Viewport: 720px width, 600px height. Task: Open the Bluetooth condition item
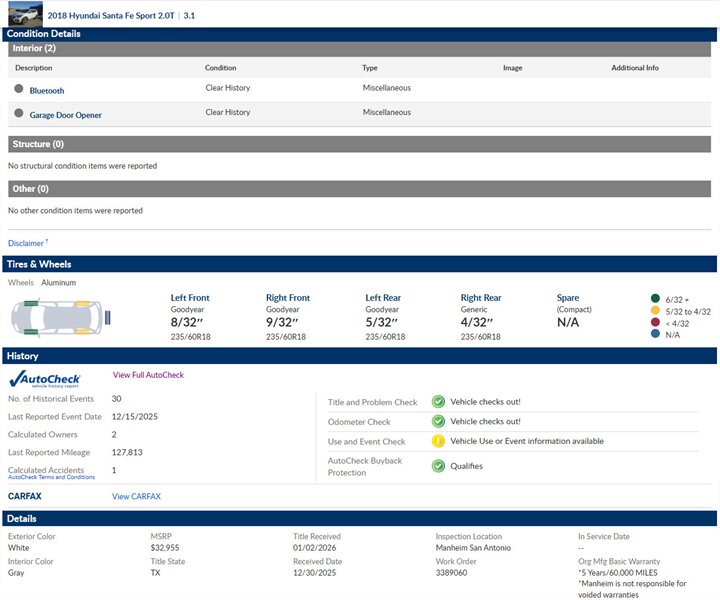[47, 91]
